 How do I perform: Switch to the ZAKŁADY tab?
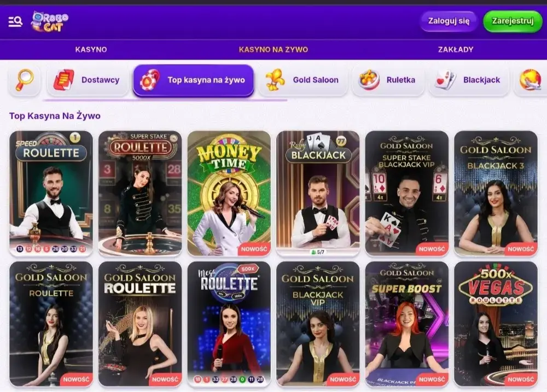coord(456,50)
